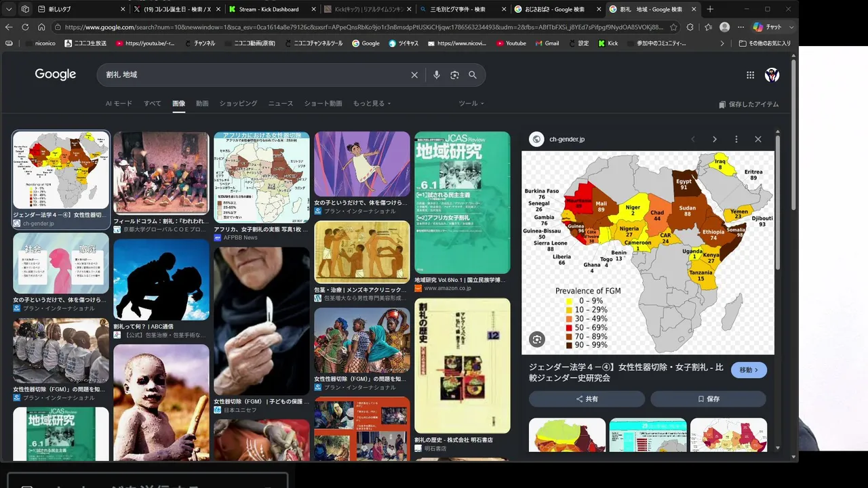868x488 pixels.
Task: Open the ツイキャス bookmark
Action: pos(403,43)
